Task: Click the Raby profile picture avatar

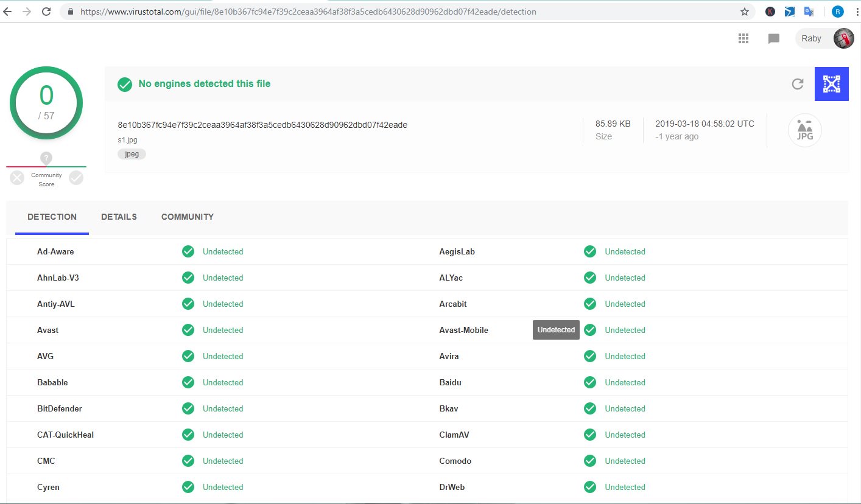Action: 843,38
